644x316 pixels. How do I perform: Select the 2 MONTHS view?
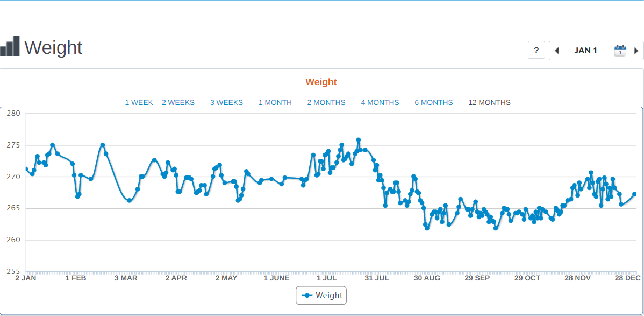pos(326,102)
